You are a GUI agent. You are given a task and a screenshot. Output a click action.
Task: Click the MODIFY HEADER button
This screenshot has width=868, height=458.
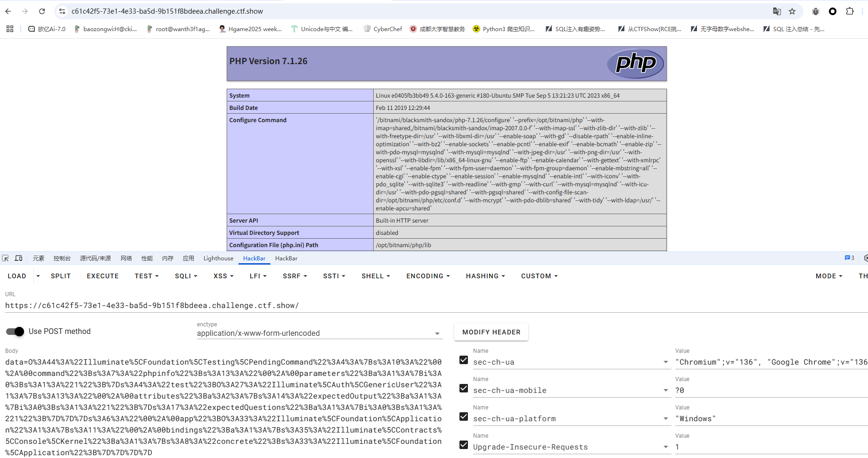pos(491,332)
